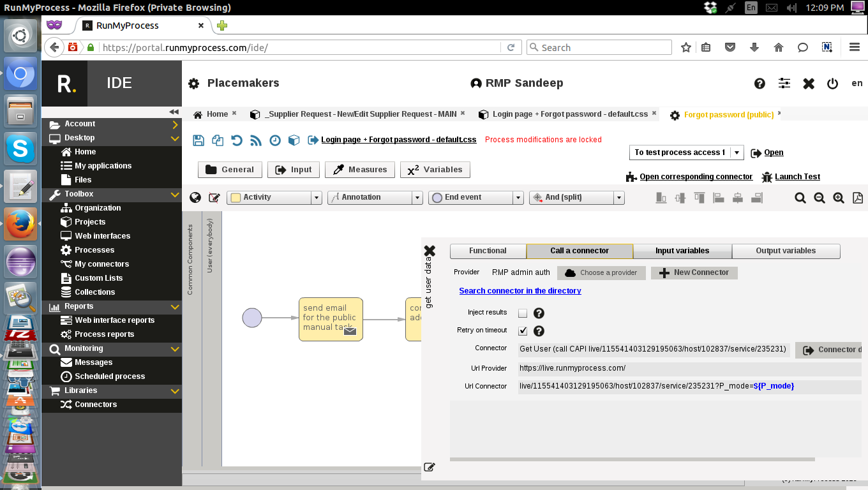868x490 pixels.
Task: Enable the Inject results checkbox
Action: point(521,313)
